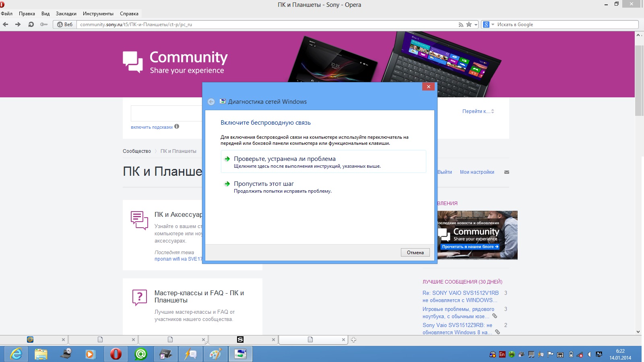This screenshot has height=362, width=644.
Task: Reload the page with the refresh icon
Action: [31, 25]
